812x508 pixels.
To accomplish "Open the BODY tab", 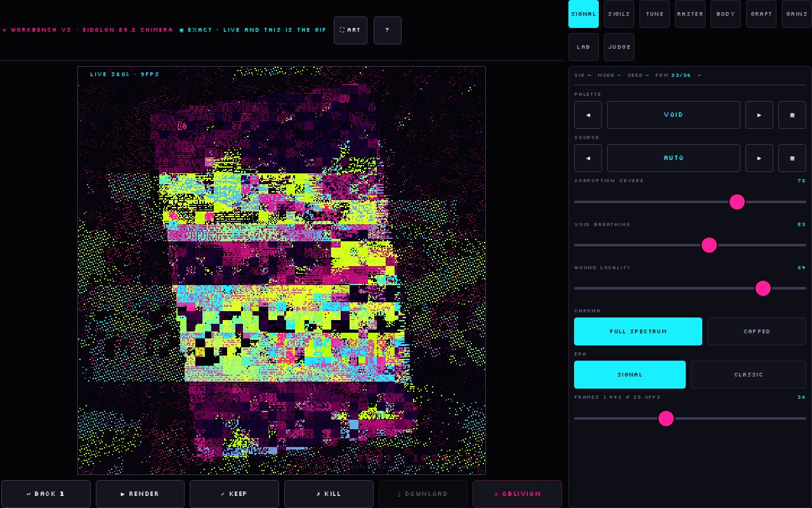I will click(x=726, y=14).
